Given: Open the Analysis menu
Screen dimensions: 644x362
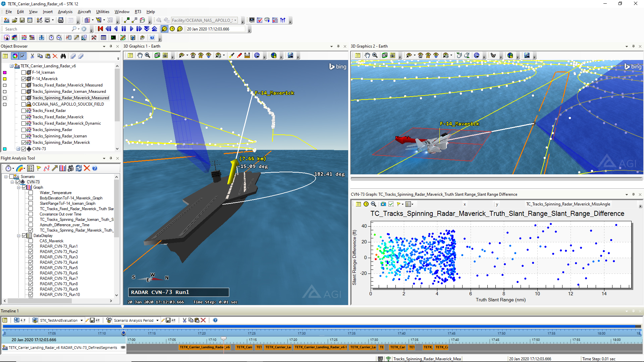Looking at the screenshot, I should [65, 12].
